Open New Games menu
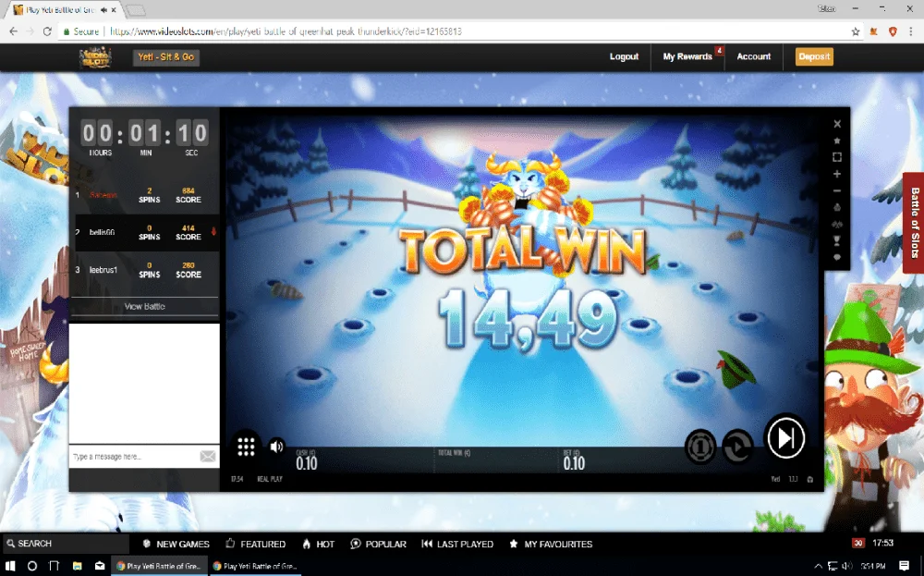Image resolution: width=924 pixels, height=576 pixels. [x=176, y=545]
